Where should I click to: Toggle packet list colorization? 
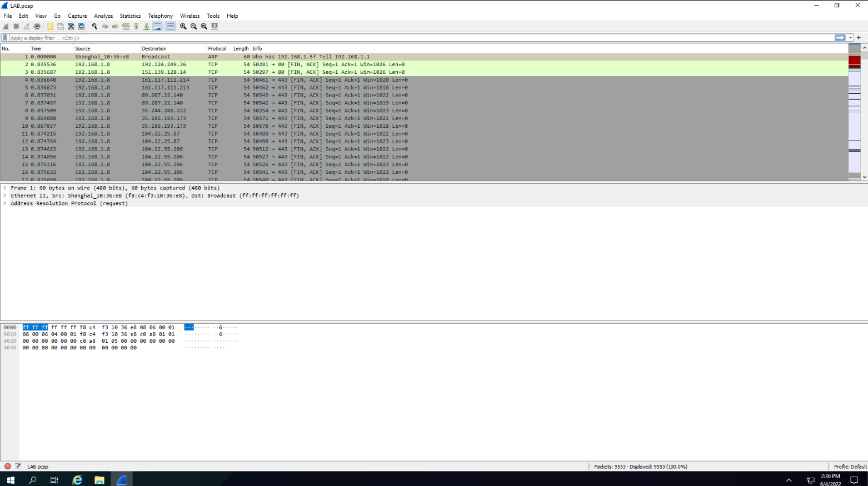pyautogui.click(x=171, y=26)
